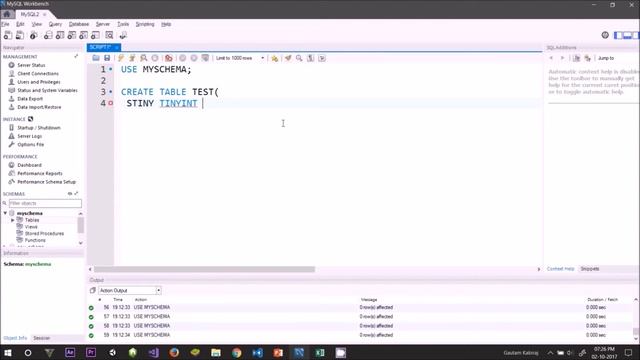Toggle the left sidebar panel visibility
This screenshot has height=360, width=640.
coord(619,36)
